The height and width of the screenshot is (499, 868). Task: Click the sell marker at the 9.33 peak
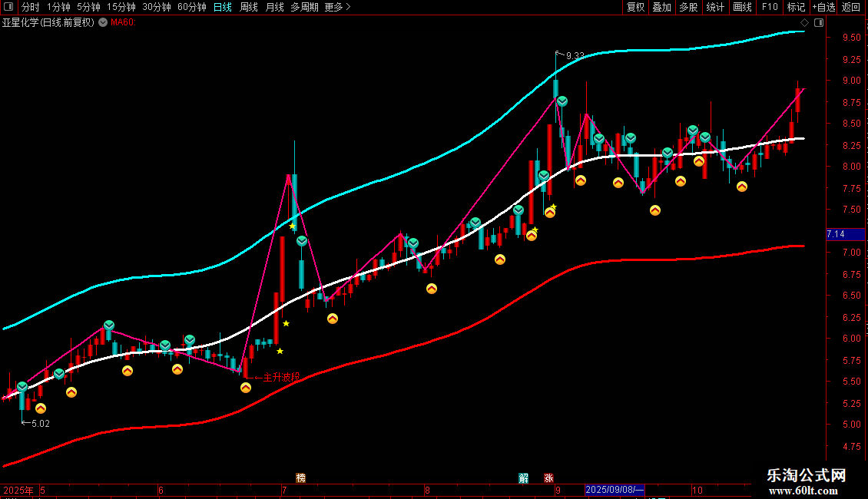(562, 101)
